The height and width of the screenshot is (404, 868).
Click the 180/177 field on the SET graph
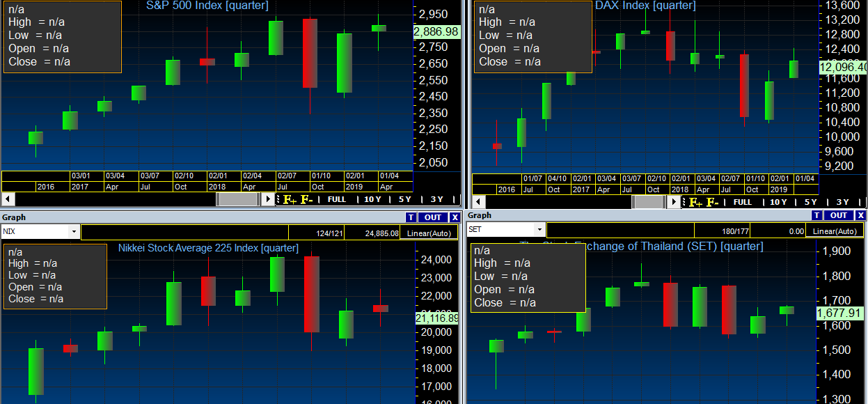click(x=723, y=231)
